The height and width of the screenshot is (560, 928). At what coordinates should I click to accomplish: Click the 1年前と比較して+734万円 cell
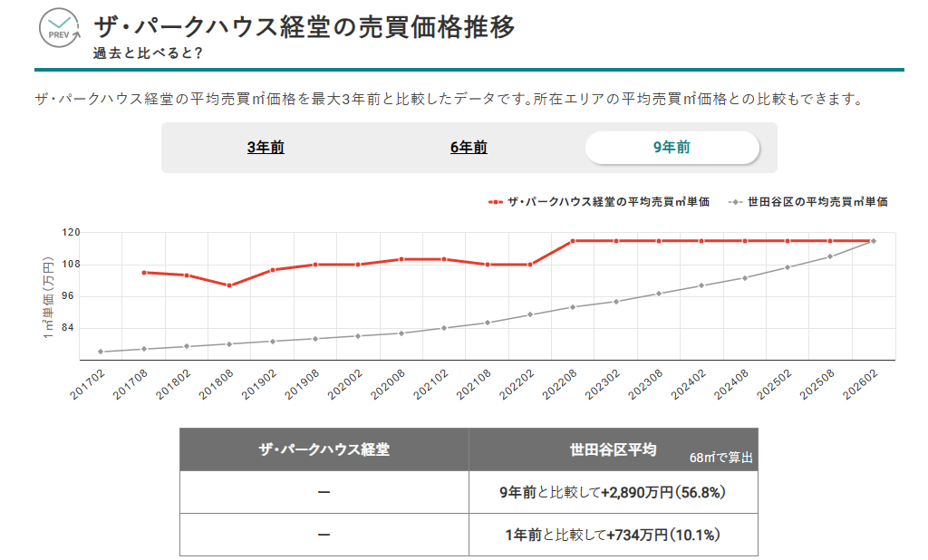613,535
